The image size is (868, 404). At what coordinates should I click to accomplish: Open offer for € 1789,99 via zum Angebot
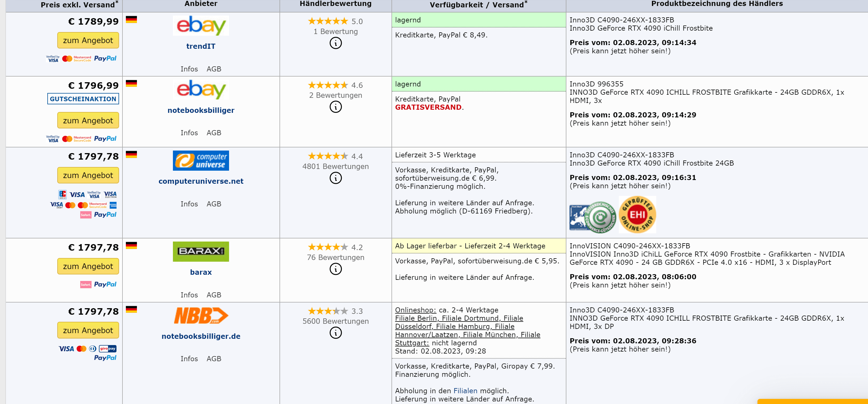tap(88, 41)
